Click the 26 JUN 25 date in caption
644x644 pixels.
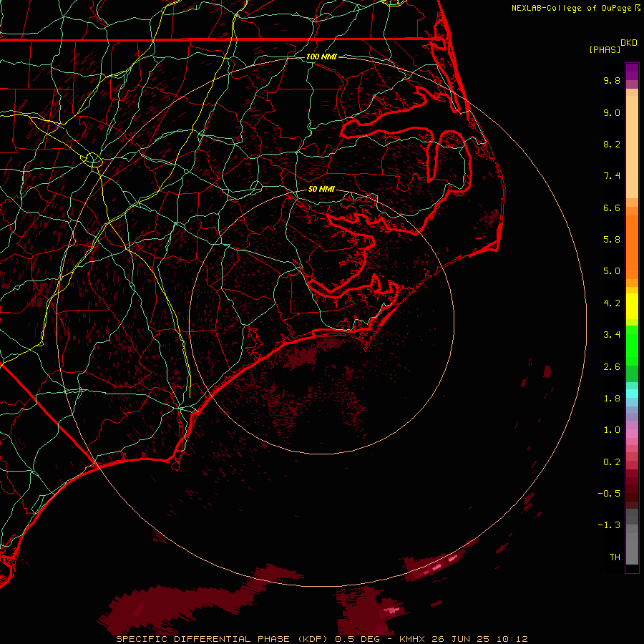[x=460, y=639]
